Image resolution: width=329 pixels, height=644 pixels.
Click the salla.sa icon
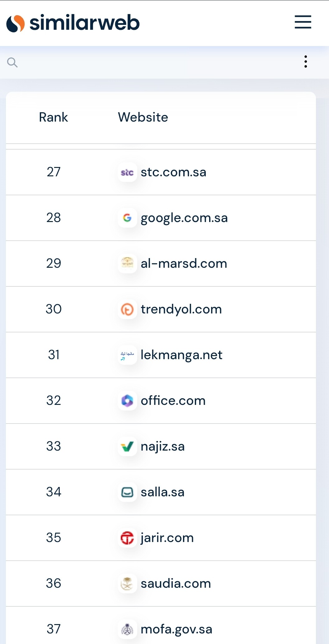[x=127, y=492]
